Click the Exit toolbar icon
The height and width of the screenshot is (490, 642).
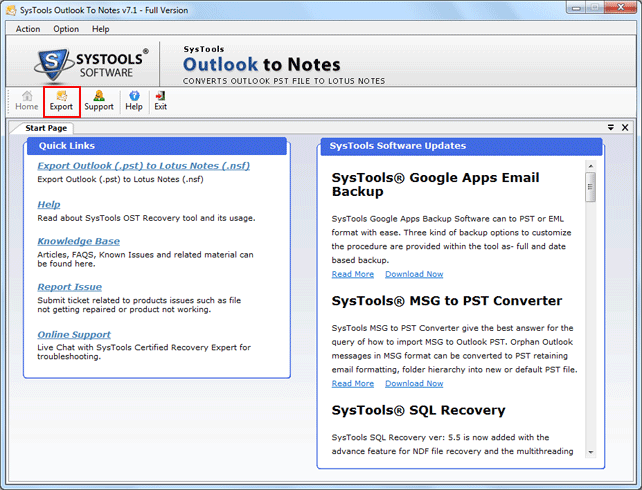(160, 101)
